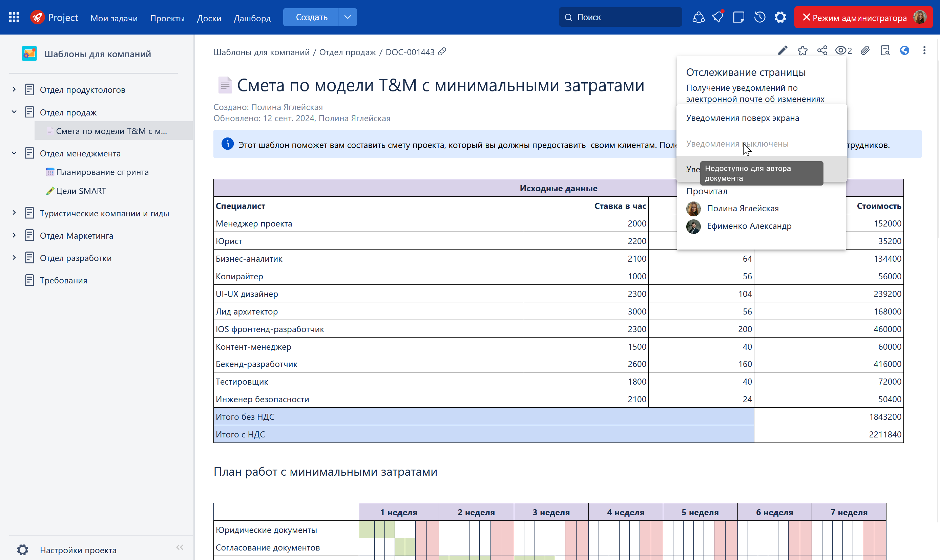Open DOC-001443 breadcrumb link
Viewport: 940px width, 560px height.
[x=410, y=52]
